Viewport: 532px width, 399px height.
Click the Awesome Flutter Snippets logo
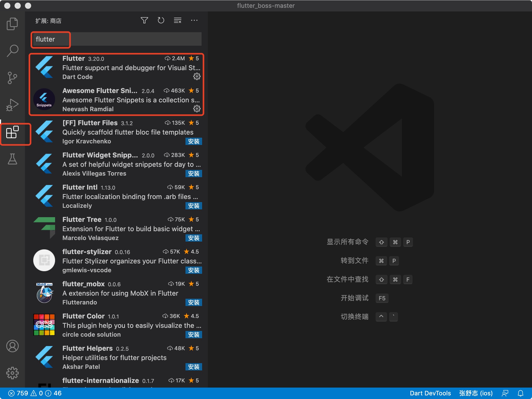44,99
